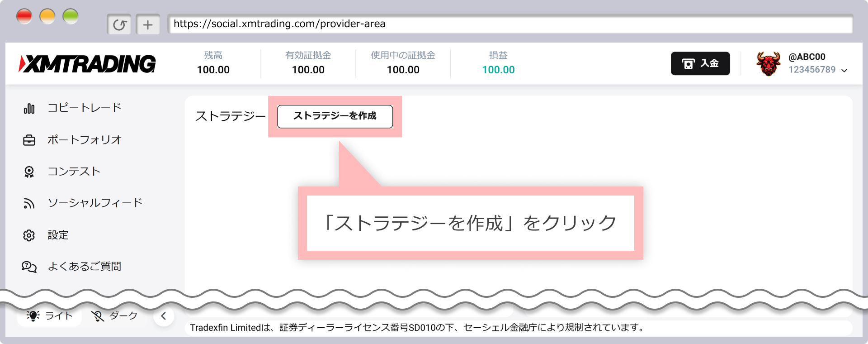The width and height of the screenshot is (868, 344).
Task: Click the red bull profile avatar
Action: pyautogui.click(x=768, y=63)
